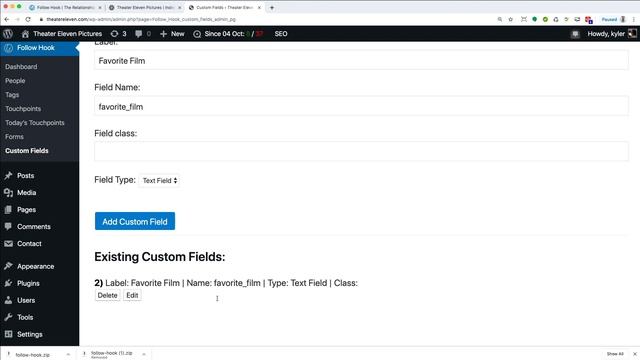Click the zoom magnifier in address bar

pyautogui.click(x=500, y=19)
